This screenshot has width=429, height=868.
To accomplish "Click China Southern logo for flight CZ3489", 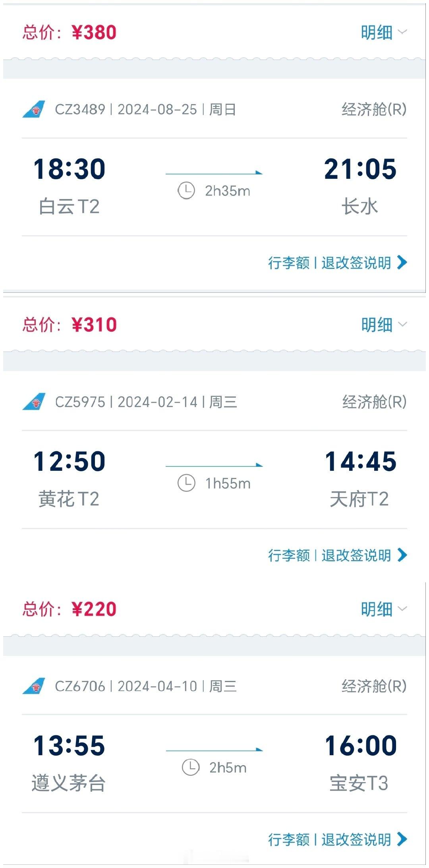I will pyautogui.click(x=34, y=109).
